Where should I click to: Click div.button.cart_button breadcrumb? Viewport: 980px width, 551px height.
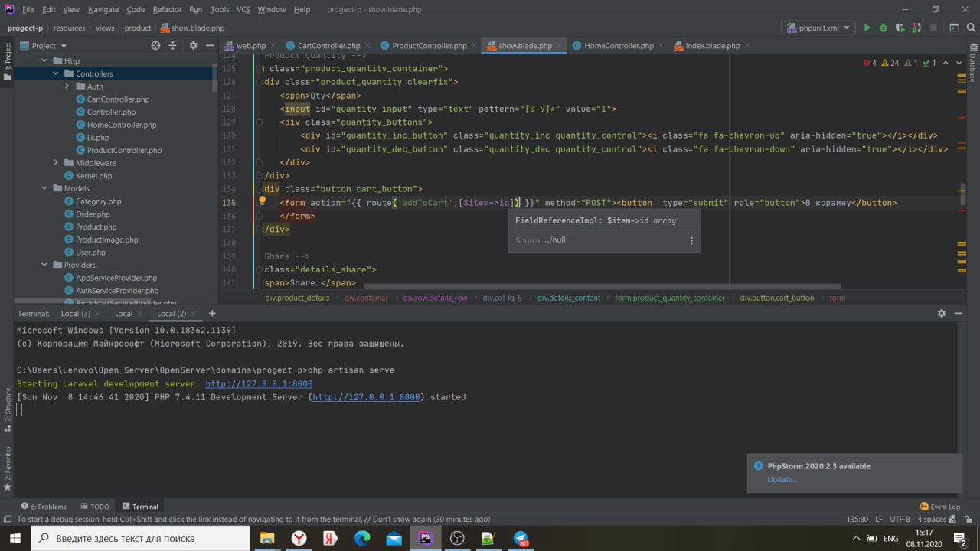777,298
